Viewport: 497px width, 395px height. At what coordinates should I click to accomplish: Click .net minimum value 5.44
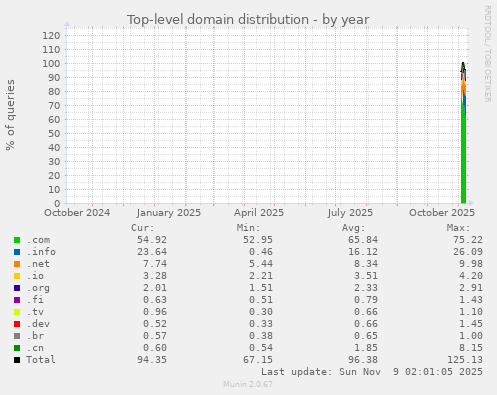(x=261, y=264)
